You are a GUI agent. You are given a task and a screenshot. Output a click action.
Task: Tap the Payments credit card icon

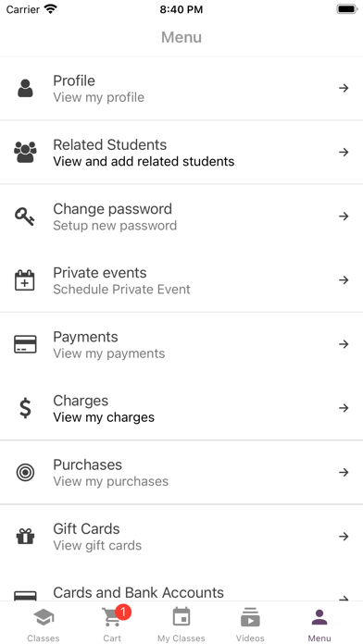click(25, 344)
